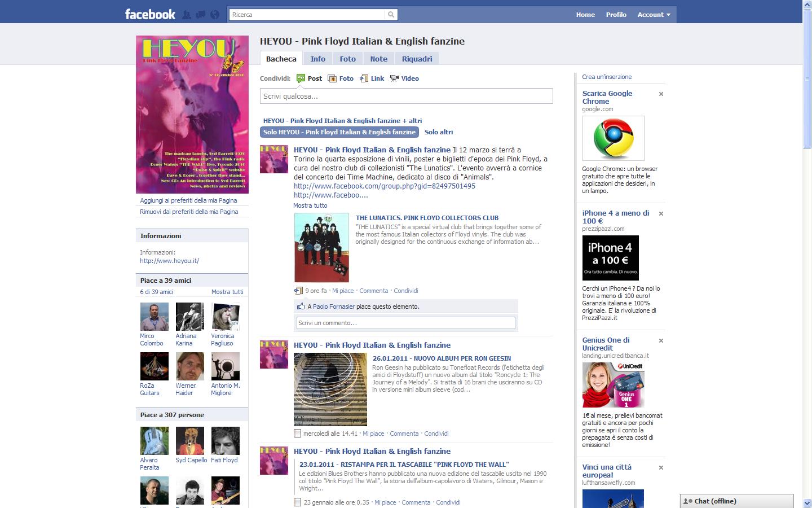The height and width of the screenshot is (508, 812).
Task: Click the vertical page scrollbar
Action: [x=807, y=254]
